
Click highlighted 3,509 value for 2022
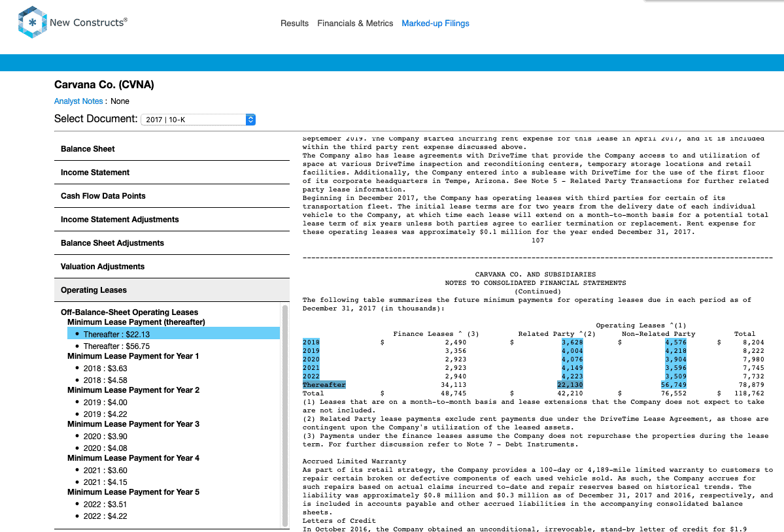click(676, 376)
